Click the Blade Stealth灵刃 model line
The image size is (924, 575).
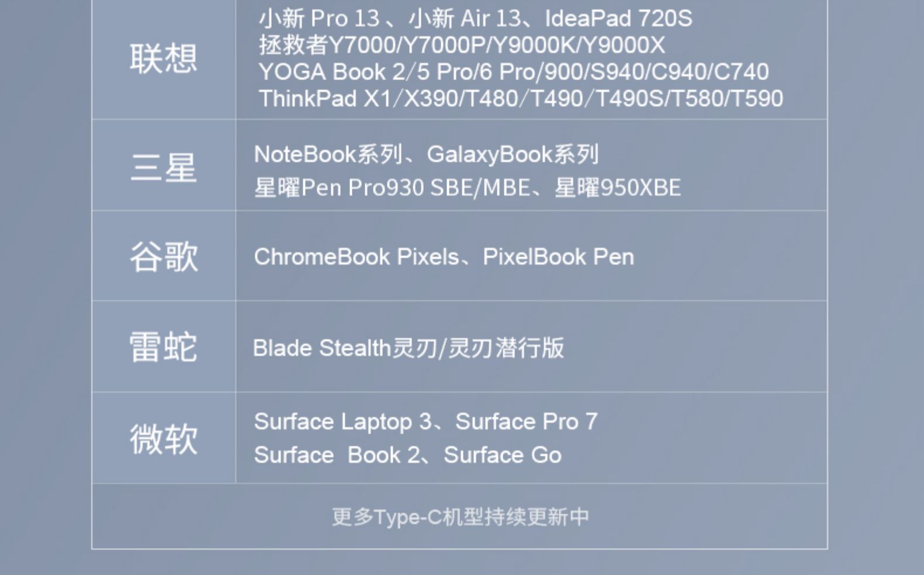point(408,348)
